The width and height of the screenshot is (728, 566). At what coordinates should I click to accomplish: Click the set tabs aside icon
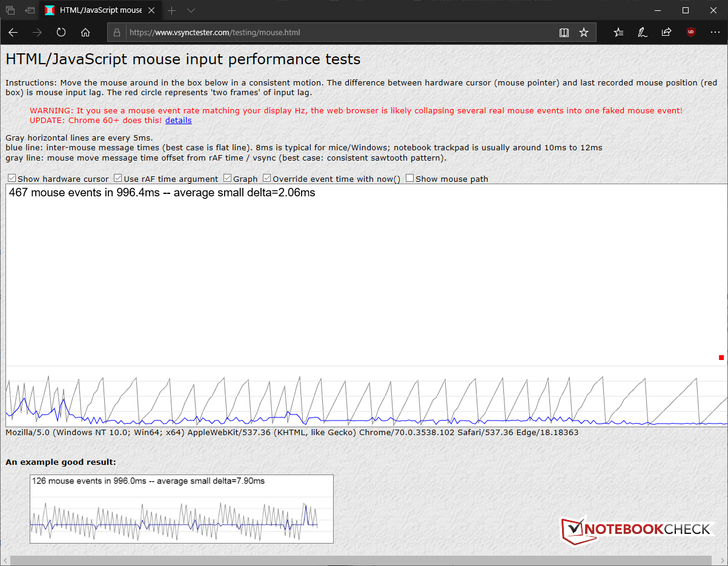[30, 10]
